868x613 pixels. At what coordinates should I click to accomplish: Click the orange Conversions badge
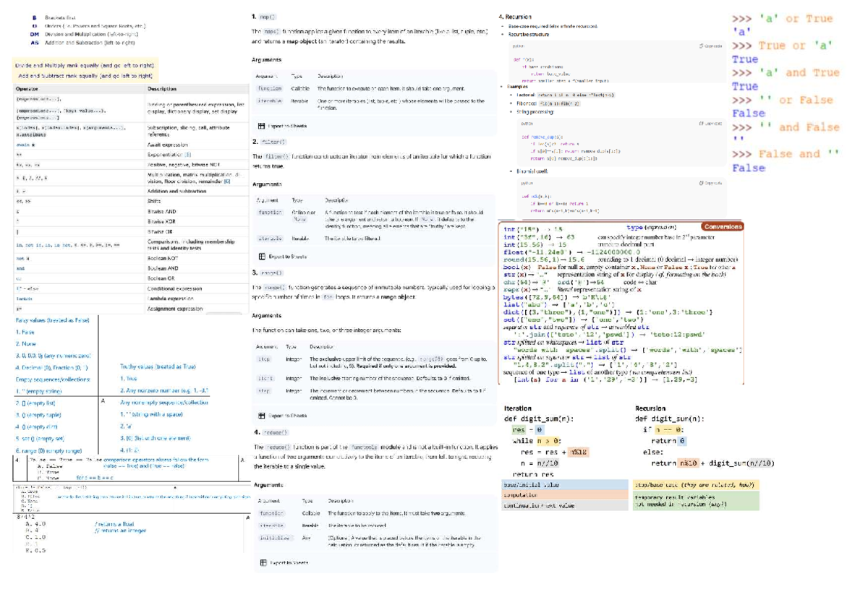[722, 226]
